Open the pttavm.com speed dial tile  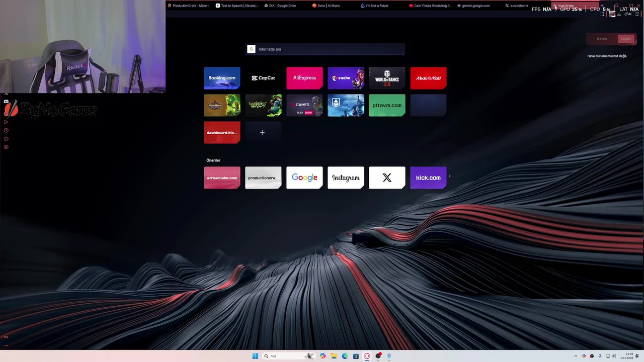(x=387, y=105)
